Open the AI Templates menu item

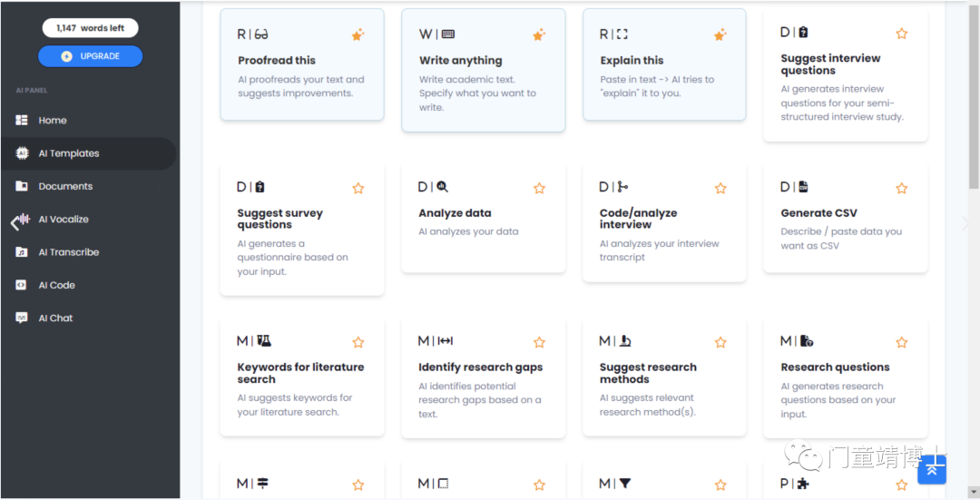pyautogui.click(x=89, y=153)
